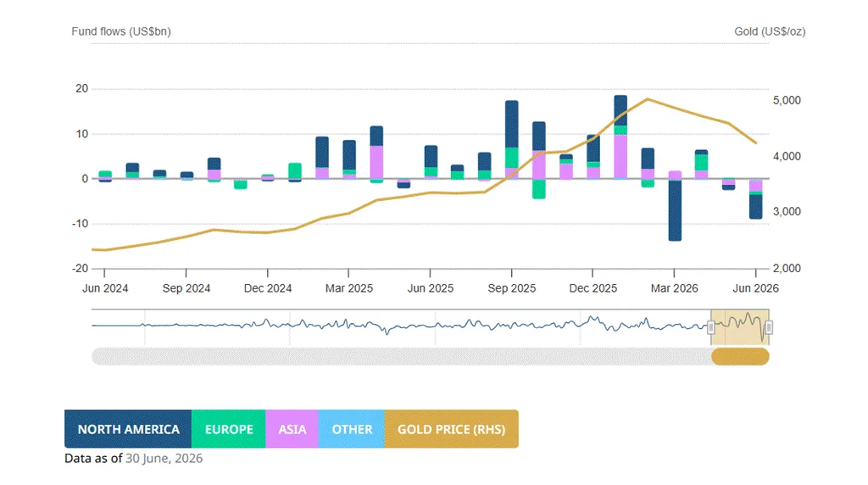Click the gold price line peak
Viewport: 868px width, 485px height.
(x=648, y=100)
